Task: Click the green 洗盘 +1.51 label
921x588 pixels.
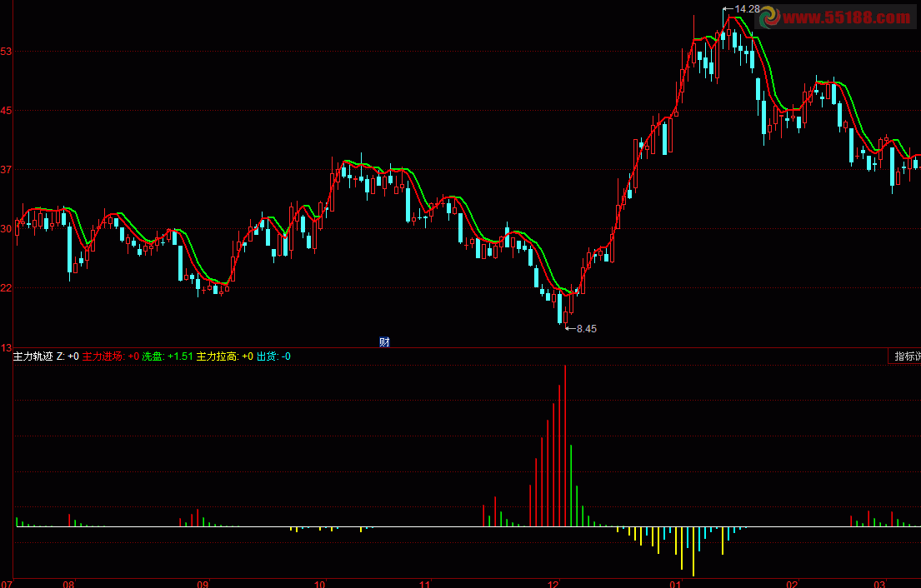Action: (x=168, y=356)
